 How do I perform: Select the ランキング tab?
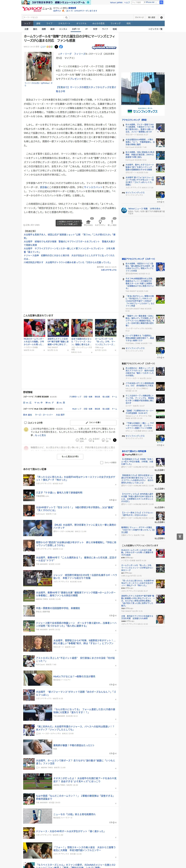coord(115,23)
